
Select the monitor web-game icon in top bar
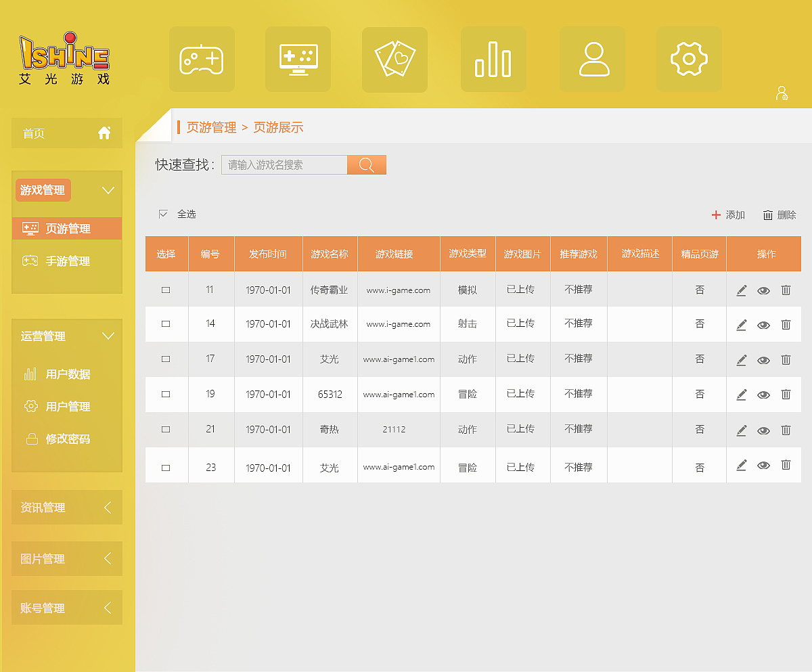[298, 59]
